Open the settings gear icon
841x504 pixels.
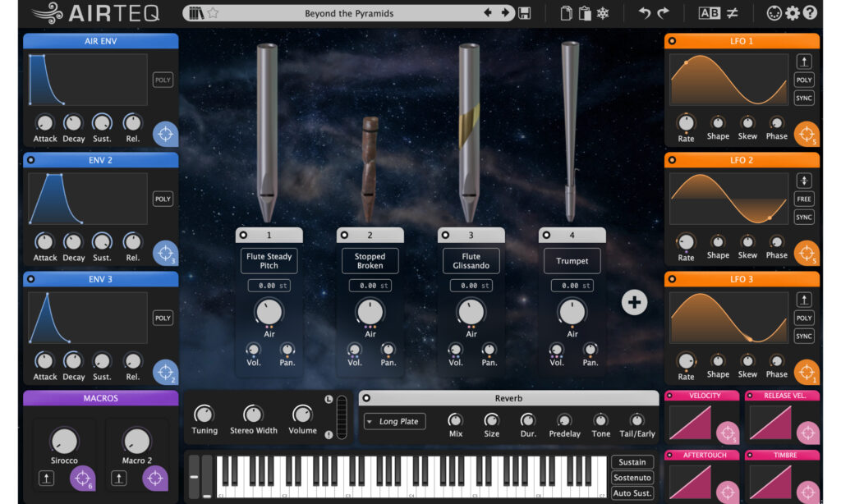(793, 13)
